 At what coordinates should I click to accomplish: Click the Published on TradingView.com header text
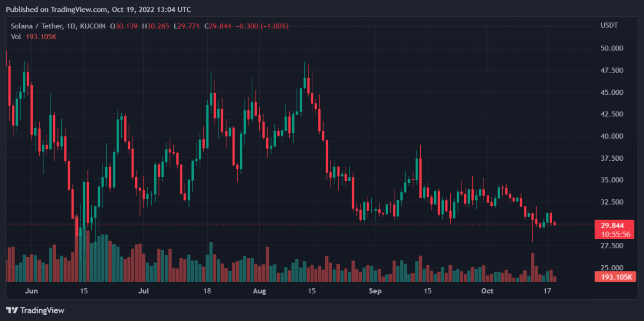tap(98, 10)
